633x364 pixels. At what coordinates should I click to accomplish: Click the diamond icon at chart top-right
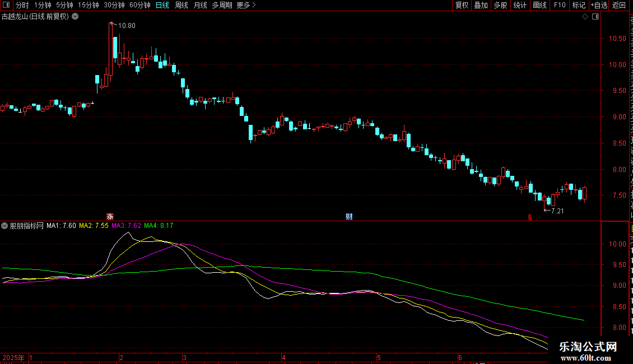(585, 17)
